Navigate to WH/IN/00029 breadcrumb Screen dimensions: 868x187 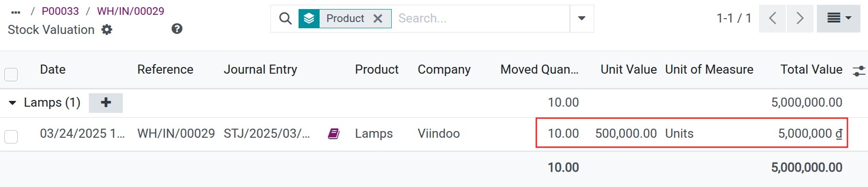click(130, 11)
